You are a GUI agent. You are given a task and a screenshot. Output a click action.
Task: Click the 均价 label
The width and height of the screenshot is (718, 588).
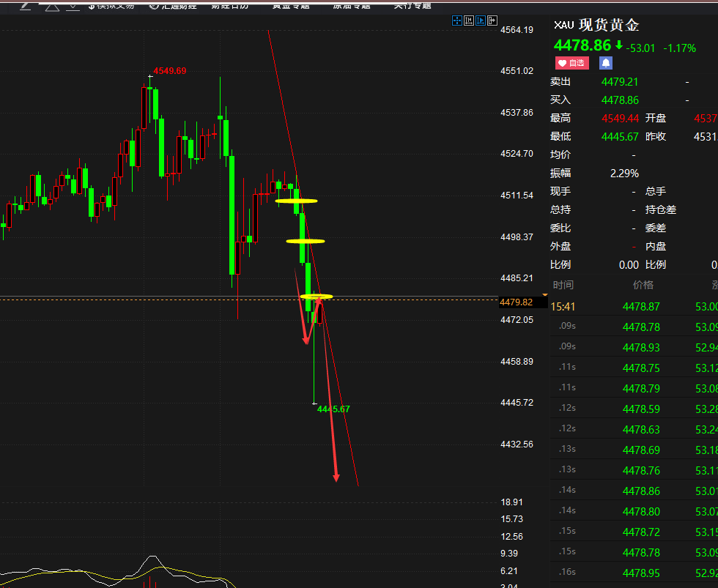[x=560, y=155]
